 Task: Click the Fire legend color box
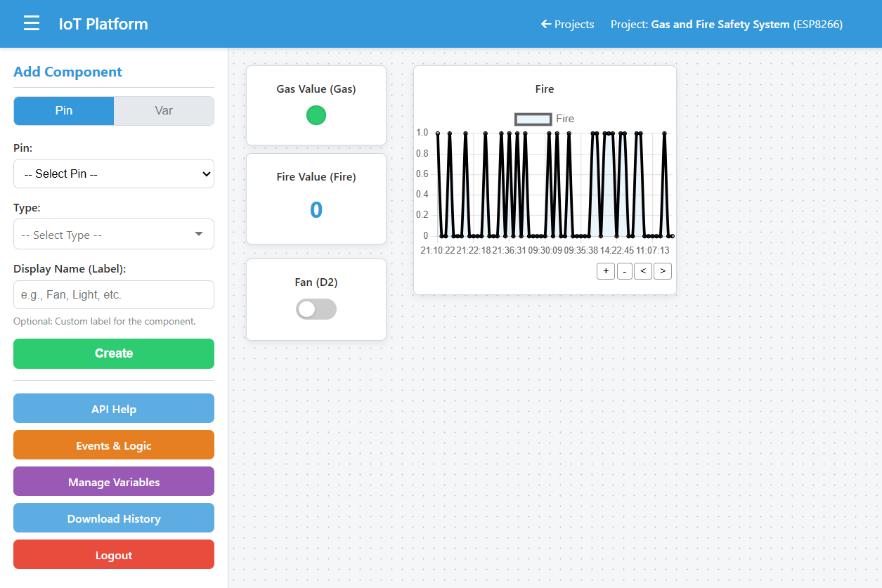click(533, 119)
